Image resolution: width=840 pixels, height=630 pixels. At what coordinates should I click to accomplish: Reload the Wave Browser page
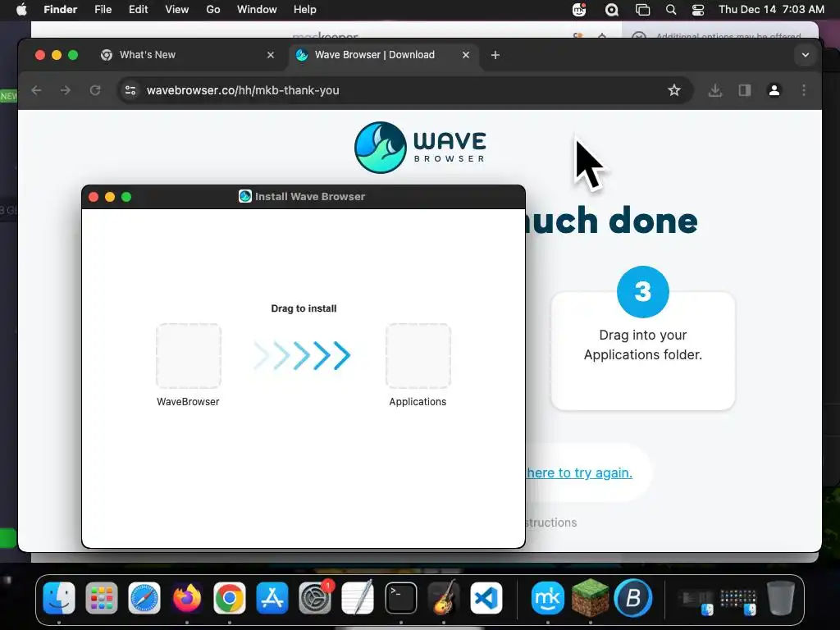(x=95, y=90)
